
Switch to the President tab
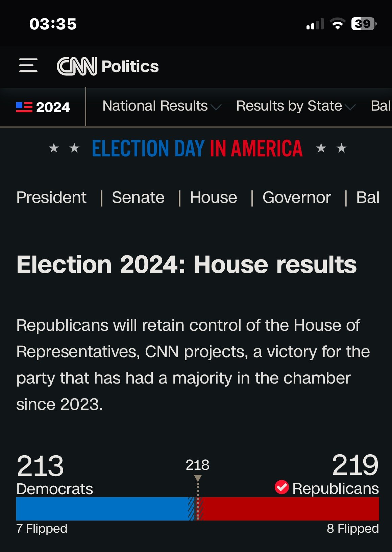(x=51, y=198)
